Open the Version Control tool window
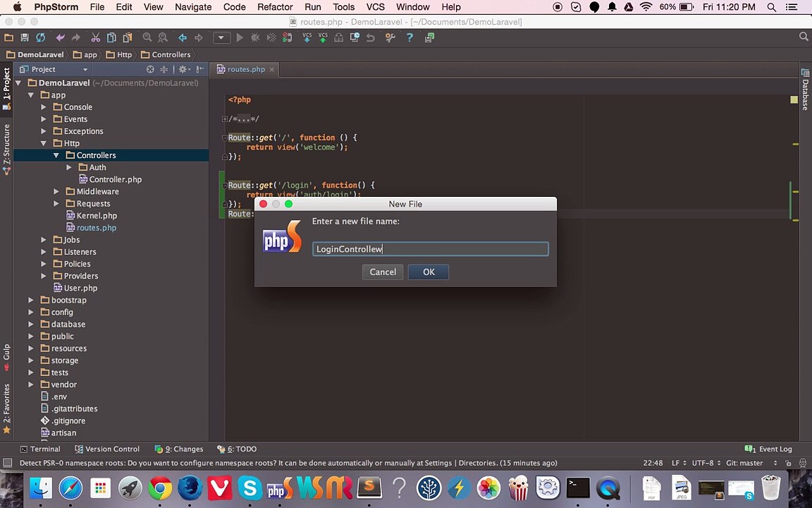812x508 pixels. pos(107,449)
